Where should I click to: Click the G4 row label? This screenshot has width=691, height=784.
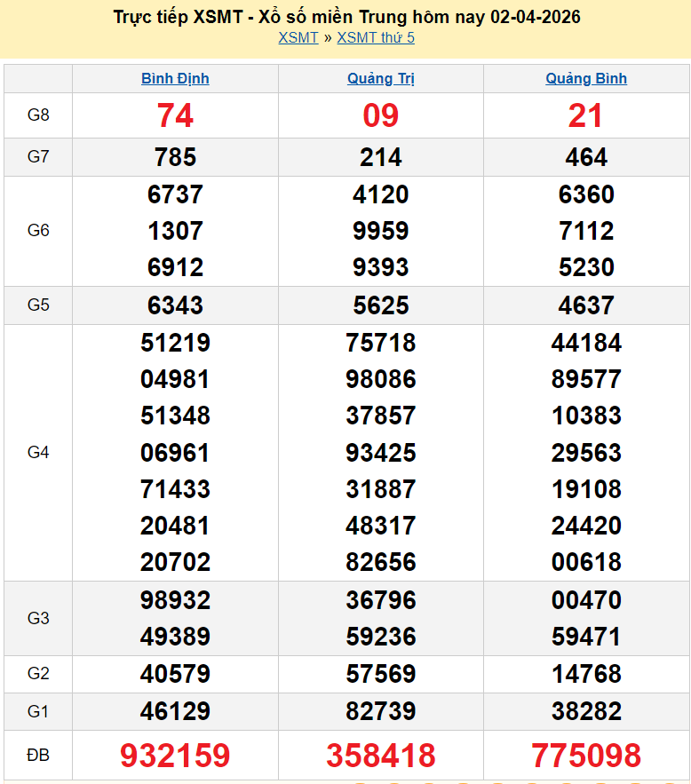coord(38,453)
